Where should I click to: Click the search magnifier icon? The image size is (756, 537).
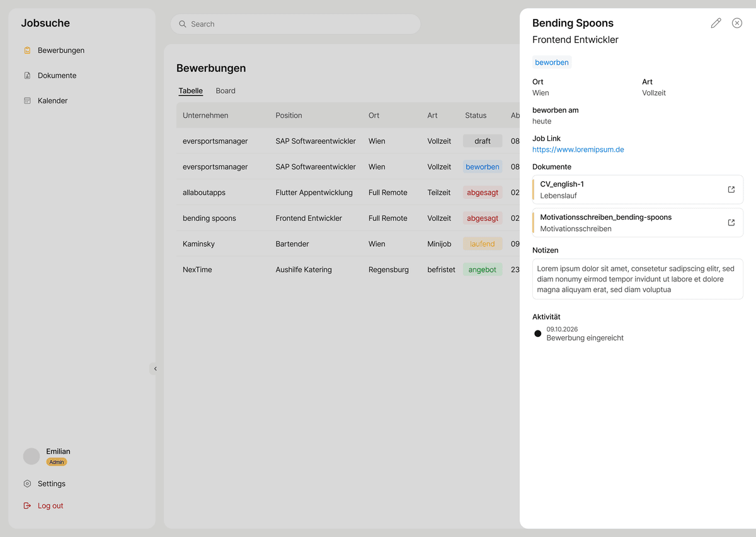183,24
